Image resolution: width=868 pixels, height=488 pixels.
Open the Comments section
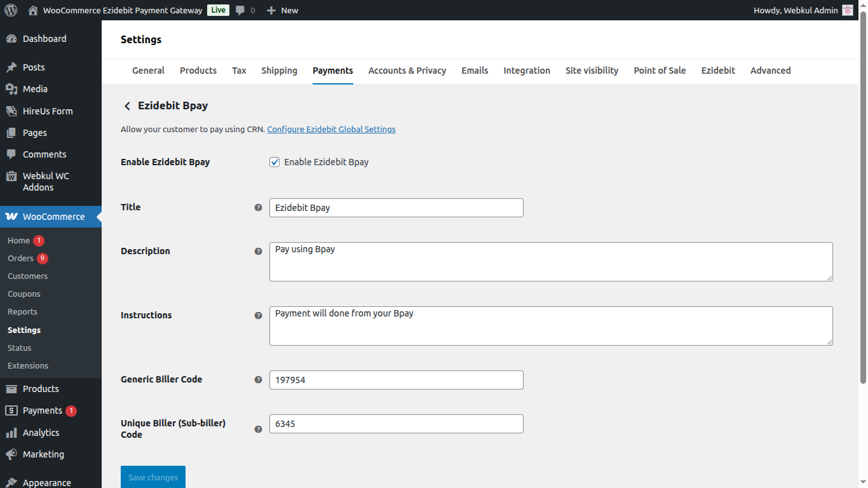[x=43, y=154]
